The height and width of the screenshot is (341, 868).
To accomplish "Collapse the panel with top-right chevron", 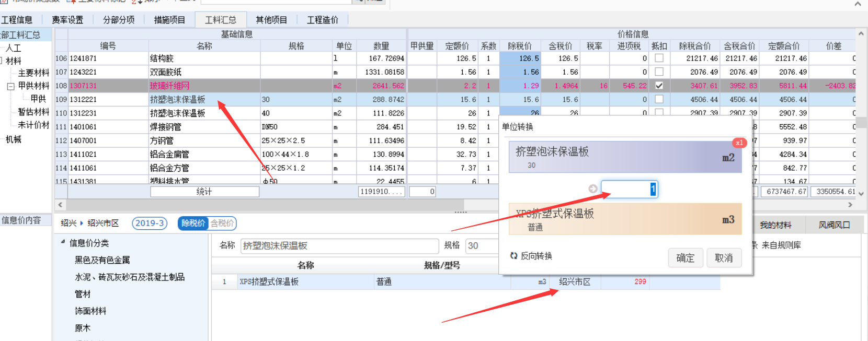I will [858, 4].
